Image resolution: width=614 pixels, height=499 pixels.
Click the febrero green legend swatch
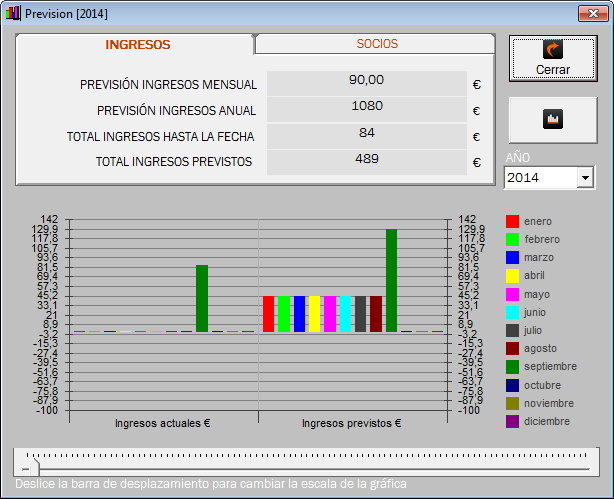(512, 239)
